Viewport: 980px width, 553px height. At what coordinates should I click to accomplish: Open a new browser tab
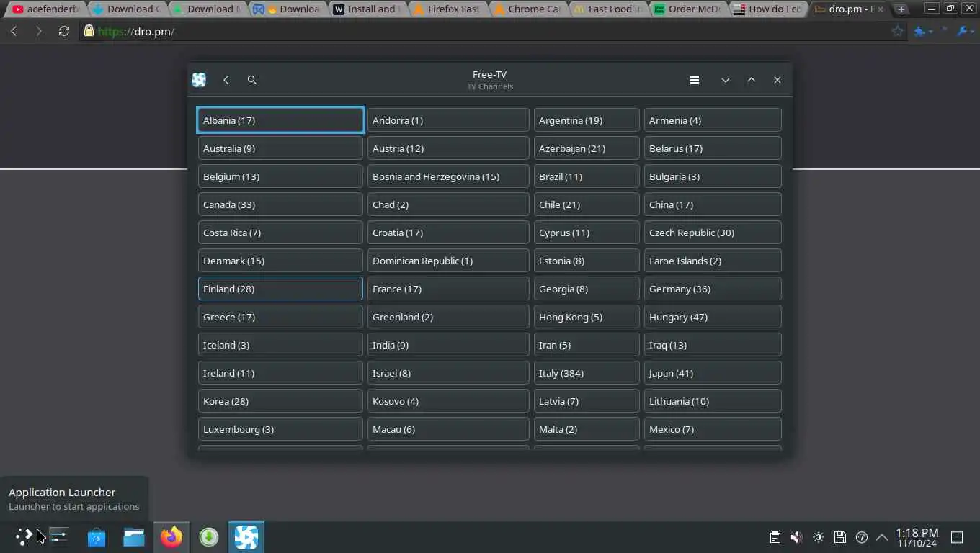coord(901,9)
